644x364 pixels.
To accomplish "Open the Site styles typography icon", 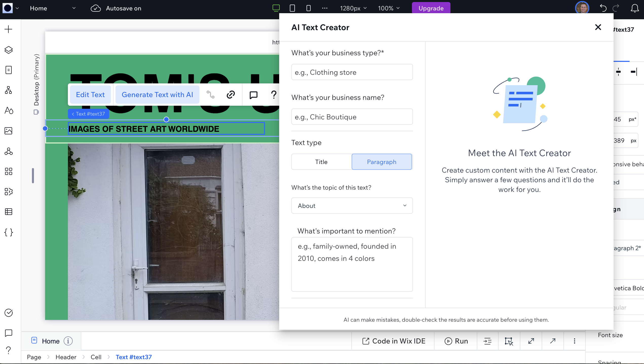I will coord(9,111).
